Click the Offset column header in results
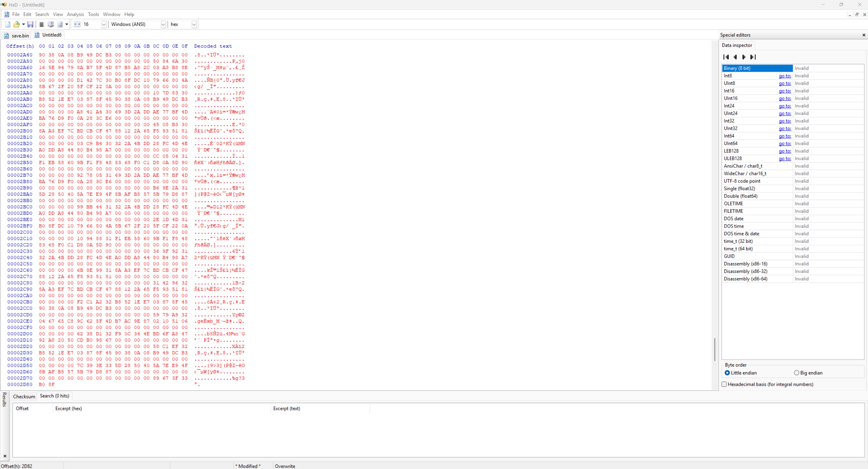 pos(33,408)
